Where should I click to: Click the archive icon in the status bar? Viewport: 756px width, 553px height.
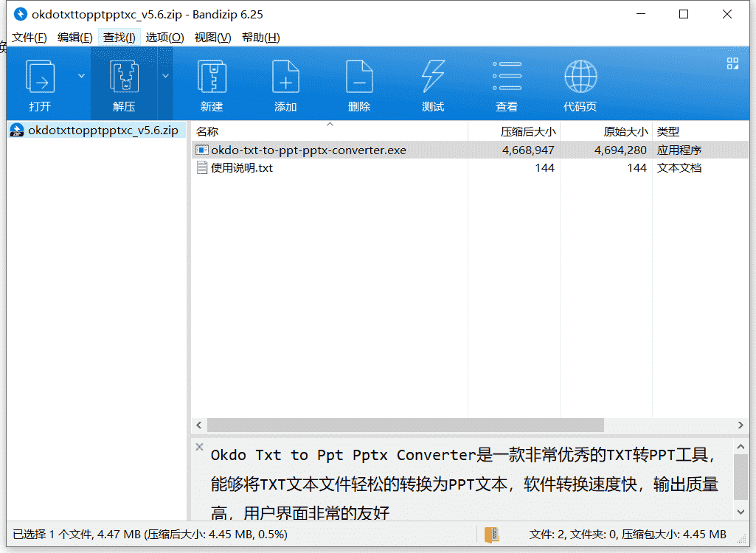click(491, 534)
